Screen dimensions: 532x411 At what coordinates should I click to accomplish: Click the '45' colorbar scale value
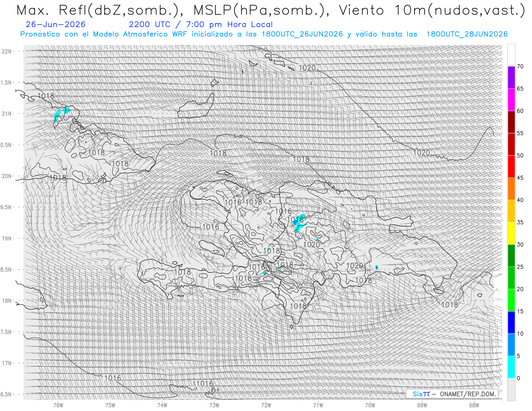click(x=520, y=178)
